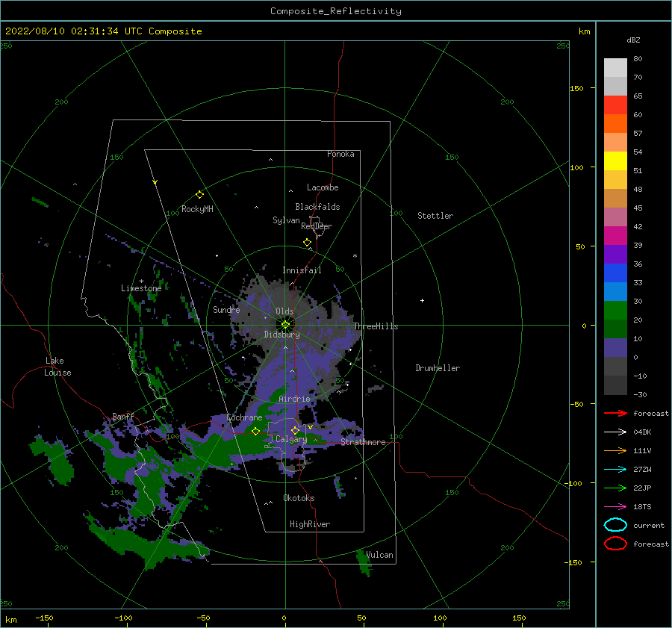Select the yellow diamond marker below RedDeer

(307, 243)
